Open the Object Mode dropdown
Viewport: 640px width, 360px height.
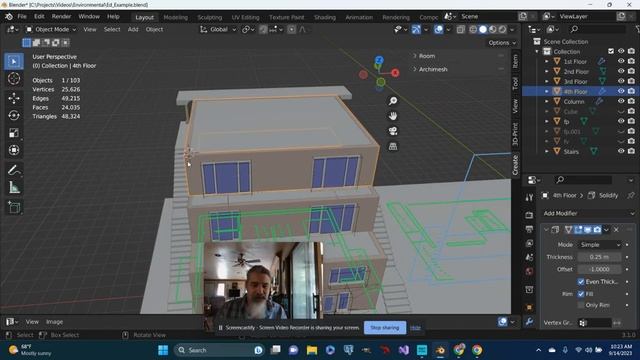[x=51, y=29]
